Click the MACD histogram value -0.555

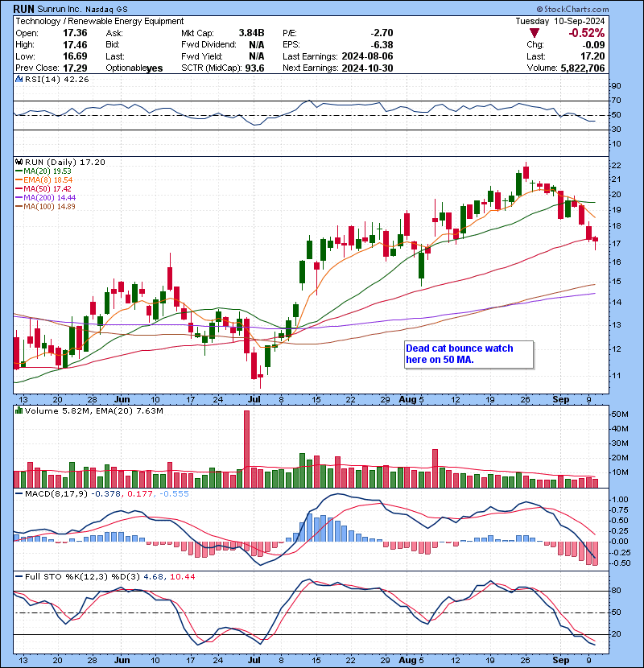point(175,494)
